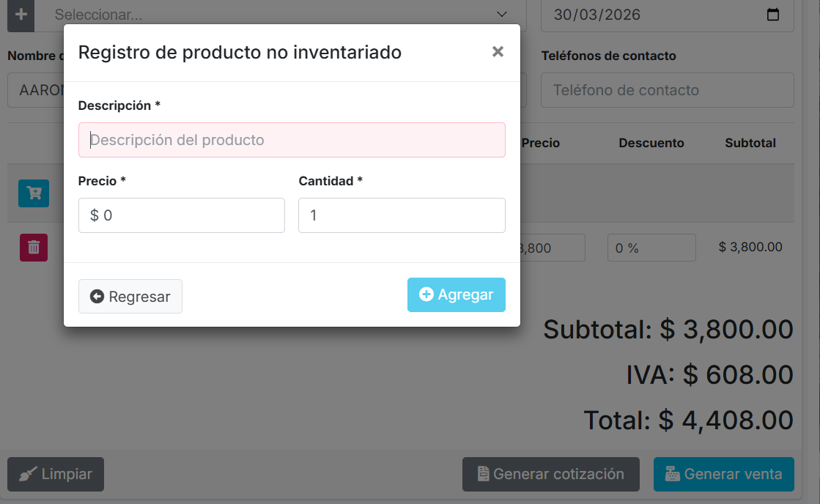
Task: Click the dark plus icon button
Action: tap(21, 15)
